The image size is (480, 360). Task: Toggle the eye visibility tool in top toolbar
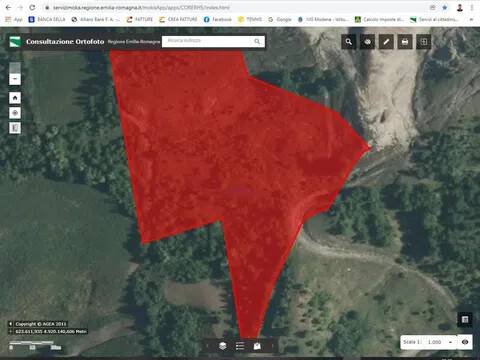coord(367,42)
